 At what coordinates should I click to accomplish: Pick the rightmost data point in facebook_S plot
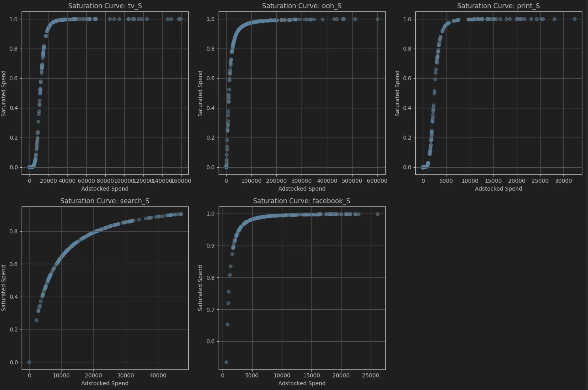[377, 214]
